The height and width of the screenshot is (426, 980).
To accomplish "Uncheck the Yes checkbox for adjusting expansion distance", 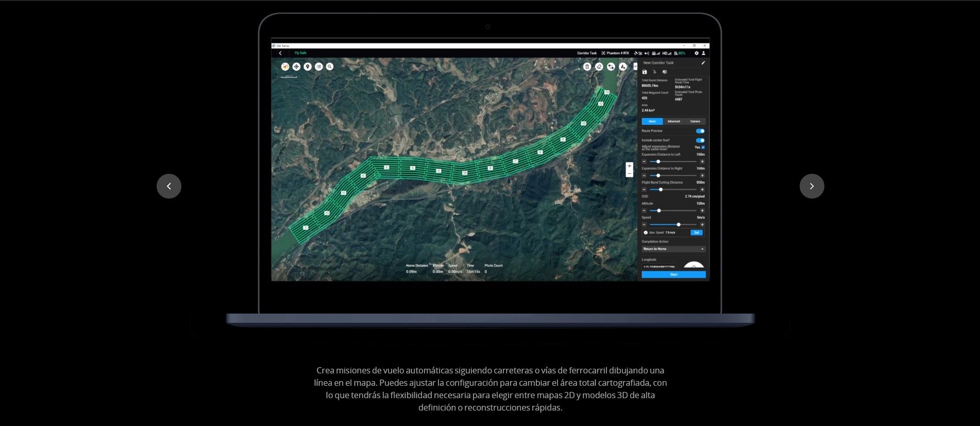I will point(703,148).
